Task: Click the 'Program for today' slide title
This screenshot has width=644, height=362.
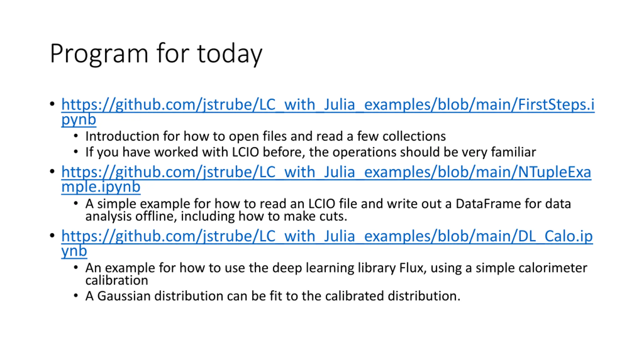Action: pyautogui.click(x=156, y=54)
